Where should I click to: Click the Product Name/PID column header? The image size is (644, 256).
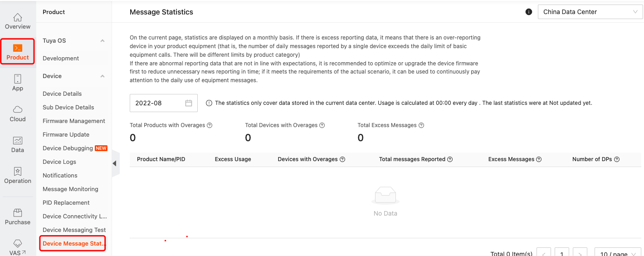(161, 159)
